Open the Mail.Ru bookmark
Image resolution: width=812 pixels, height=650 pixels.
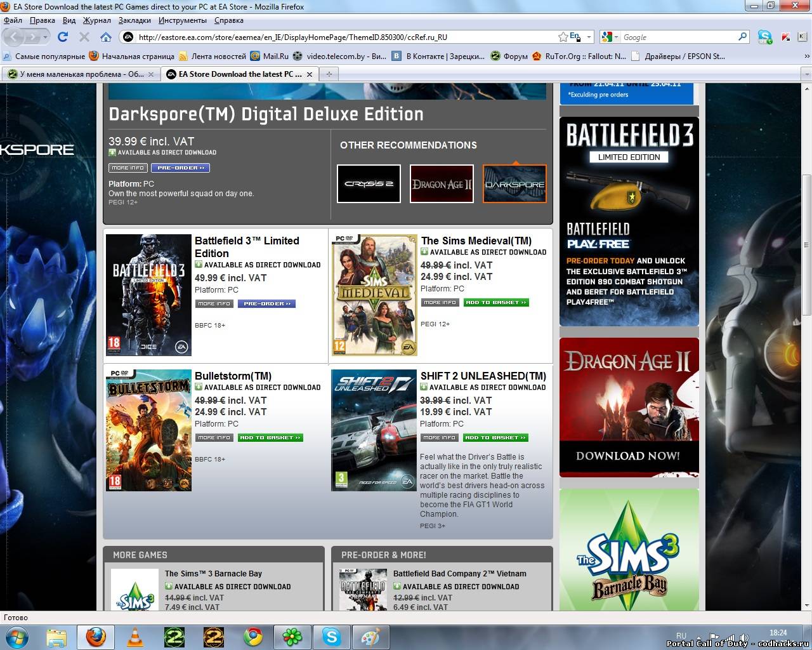click(x=269, y=56)
